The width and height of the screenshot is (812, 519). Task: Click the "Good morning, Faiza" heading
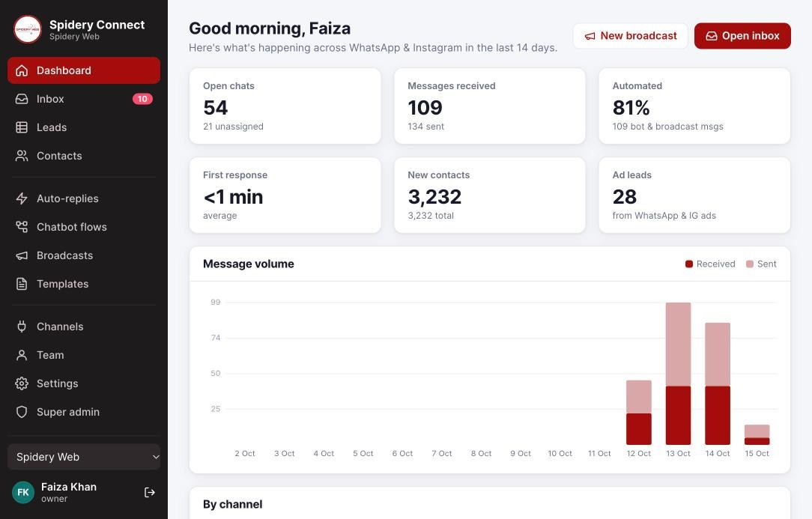(269, 28)
